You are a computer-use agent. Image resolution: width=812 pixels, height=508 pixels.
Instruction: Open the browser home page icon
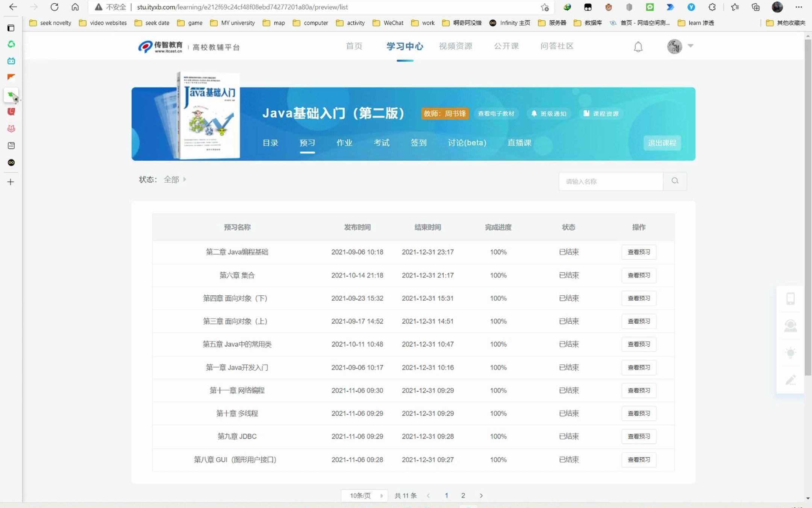[75, 7]
